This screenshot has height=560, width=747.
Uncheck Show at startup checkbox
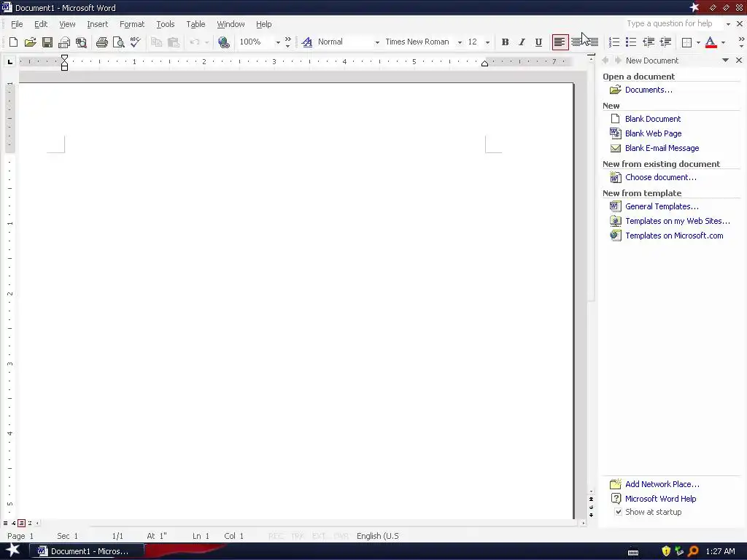(618, 512)
